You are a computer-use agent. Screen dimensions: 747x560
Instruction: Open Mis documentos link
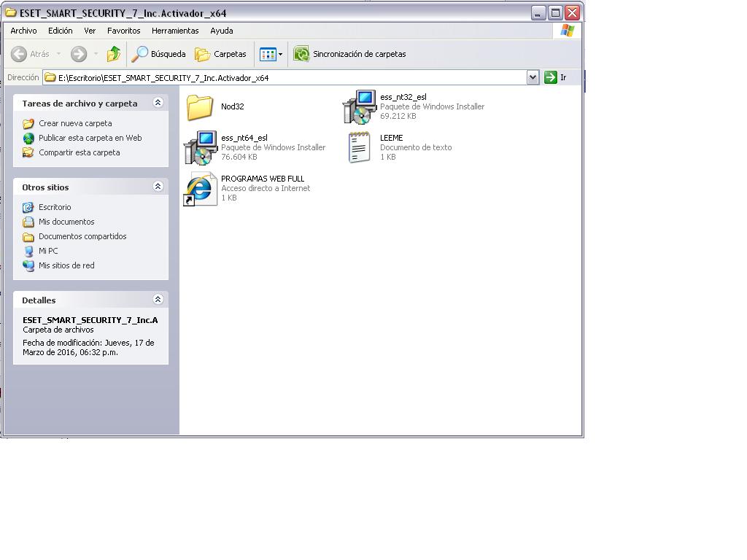(66, 222)
